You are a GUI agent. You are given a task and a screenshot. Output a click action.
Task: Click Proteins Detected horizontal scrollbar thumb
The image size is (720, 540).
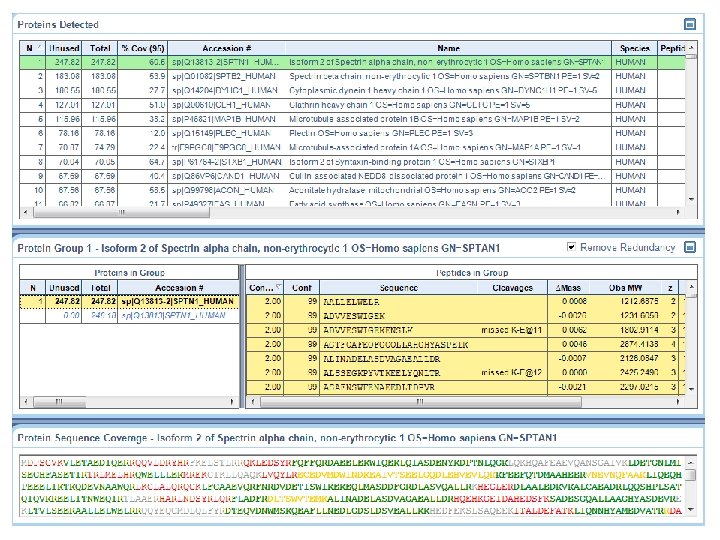(x=121, y=212)
